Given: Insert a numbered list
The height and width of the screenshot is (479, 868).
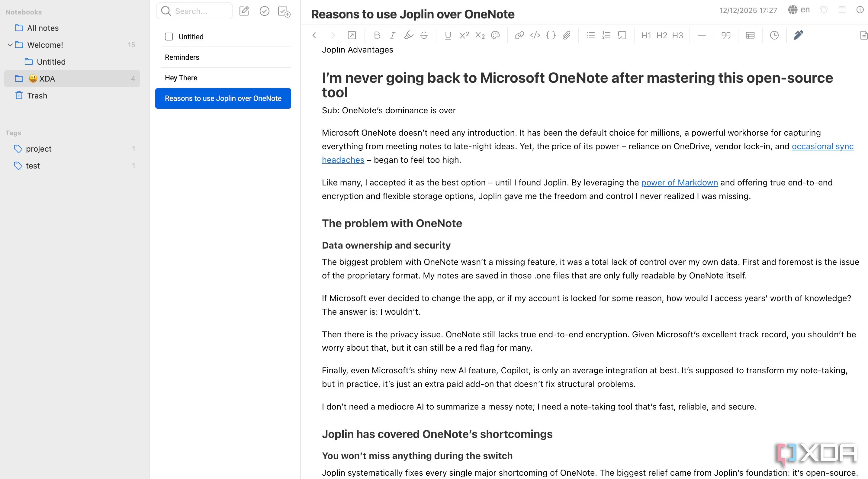Looking at the screenshot, I should click(x=606, y=35).
